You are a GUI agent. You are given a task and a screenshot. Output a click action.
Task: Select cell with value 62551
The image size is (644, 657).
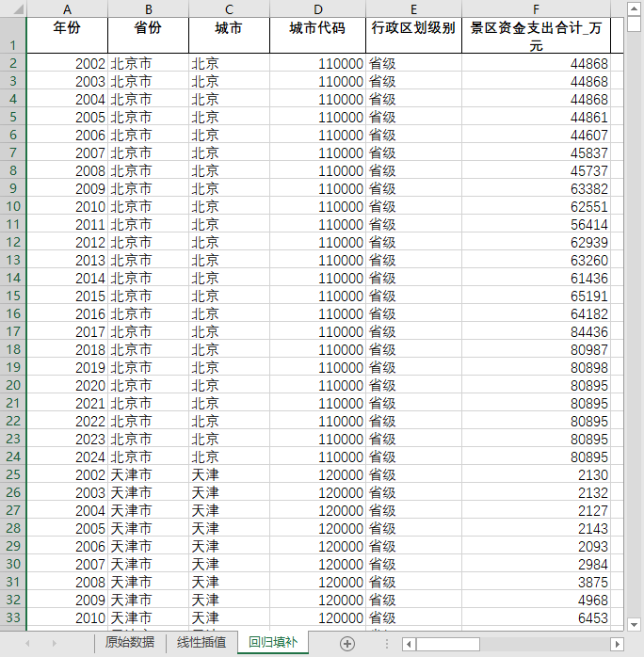coord(537,206)
